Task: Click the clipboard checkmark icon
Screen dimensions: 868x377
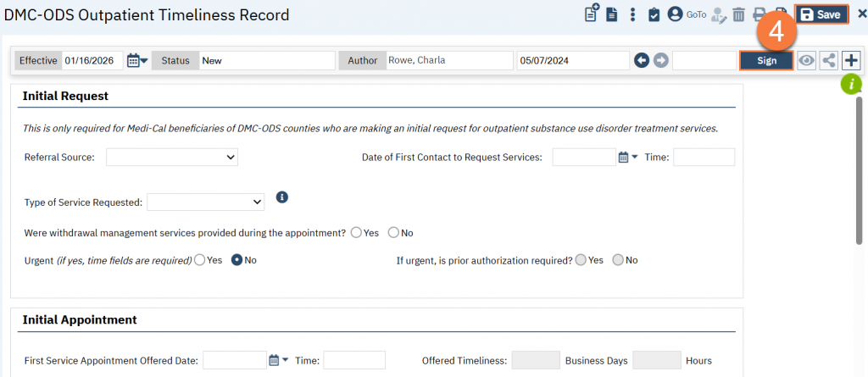Action: tap(654, 14)
